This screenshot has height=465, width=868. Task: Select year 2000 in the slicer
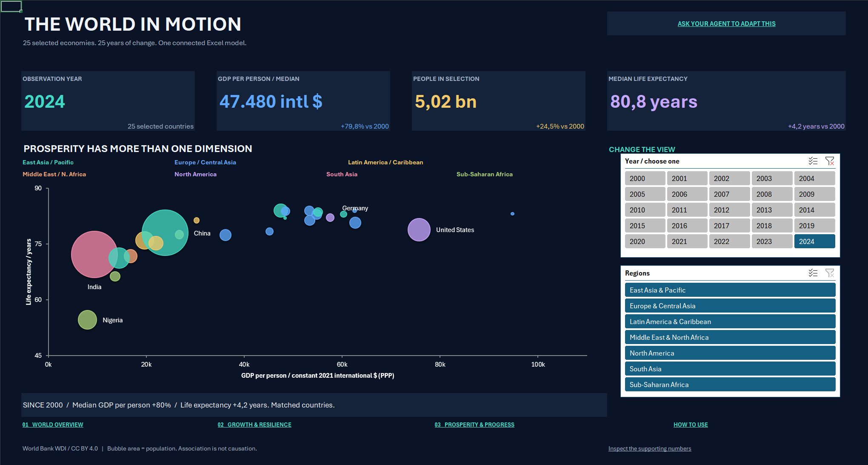(x=645, y=178)
